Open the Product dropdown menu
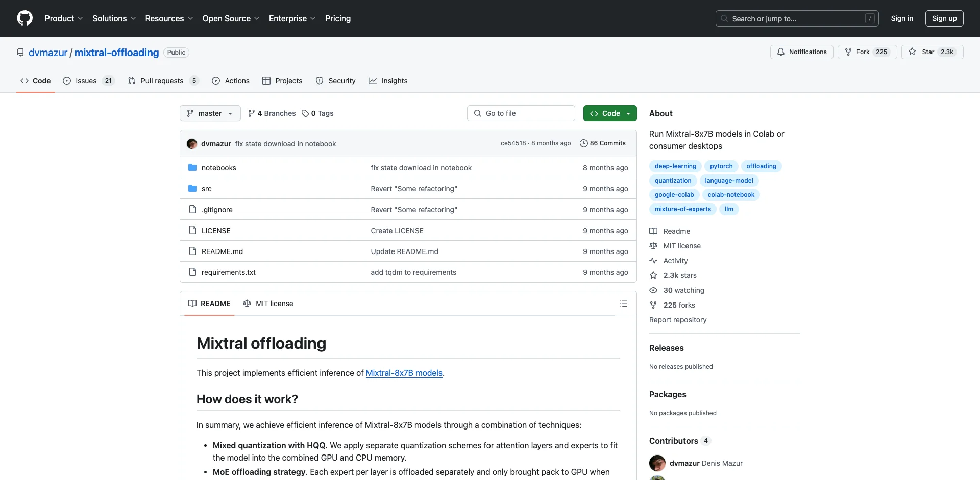 [x=64, y=18]
